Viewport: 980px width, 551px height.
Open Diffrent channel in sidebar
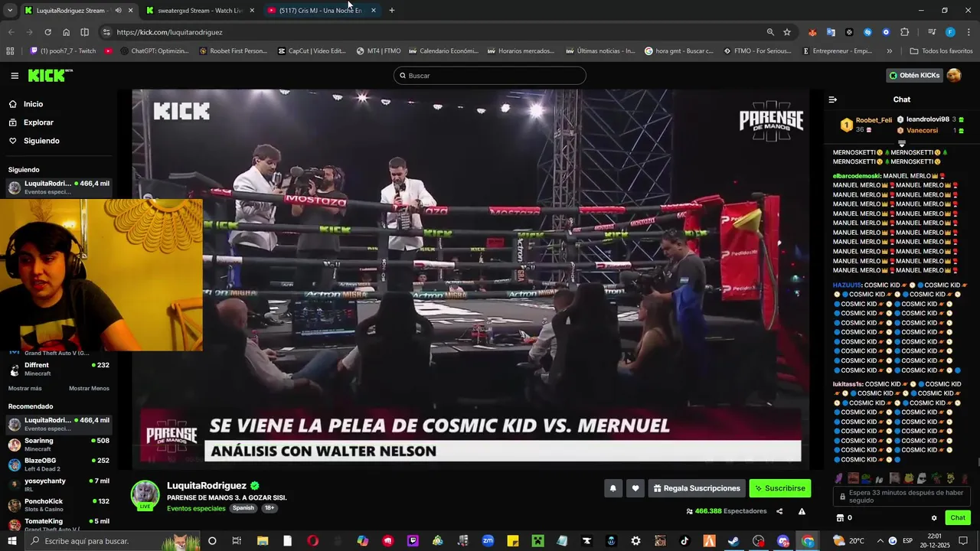pyautogui.click(x=59, y=369)
